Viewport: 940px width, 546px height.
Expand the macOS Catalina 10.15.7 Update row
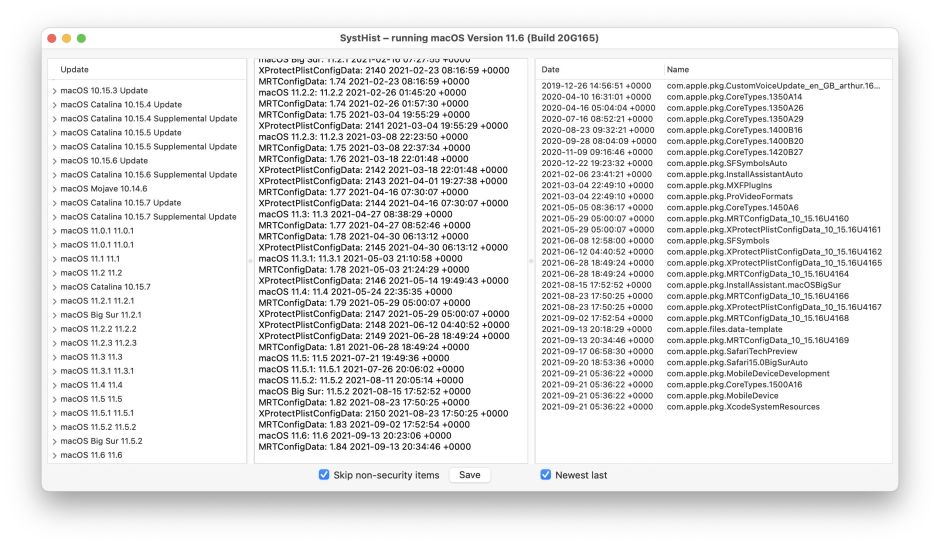(55, 203)
